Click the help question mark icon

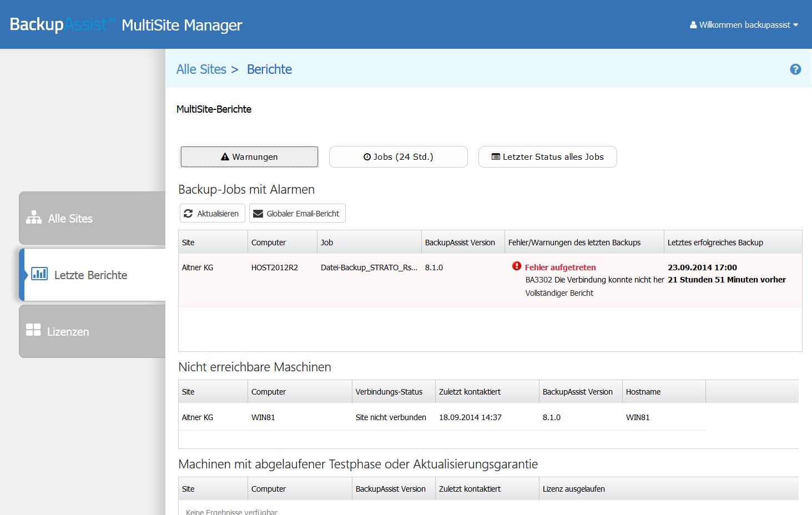click(795, 69)
